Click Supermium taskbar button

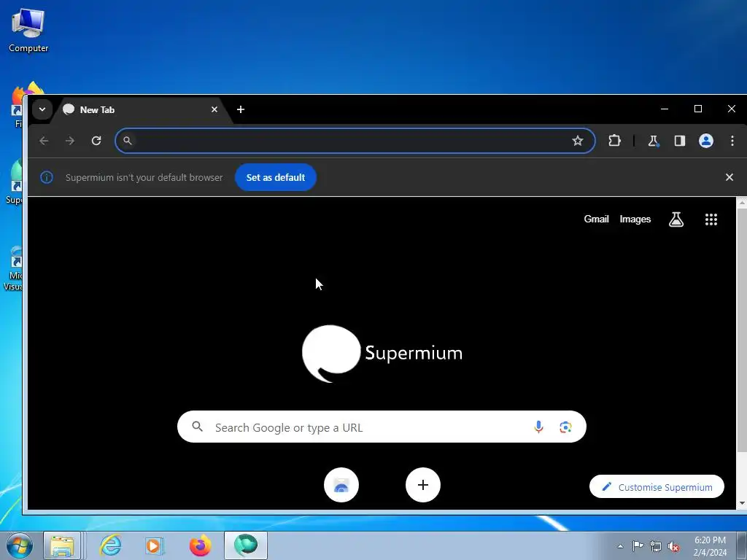click(x=246, y=545)
